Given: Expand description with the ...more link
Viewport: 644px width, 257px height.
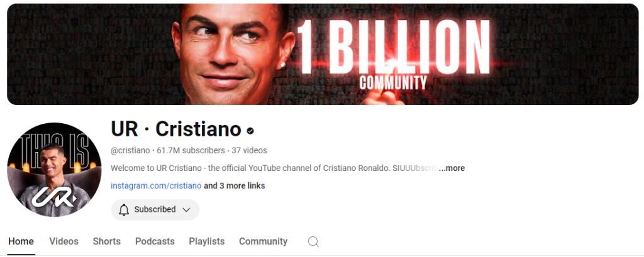Looking at the screenshot, I should tap(452, 168).
